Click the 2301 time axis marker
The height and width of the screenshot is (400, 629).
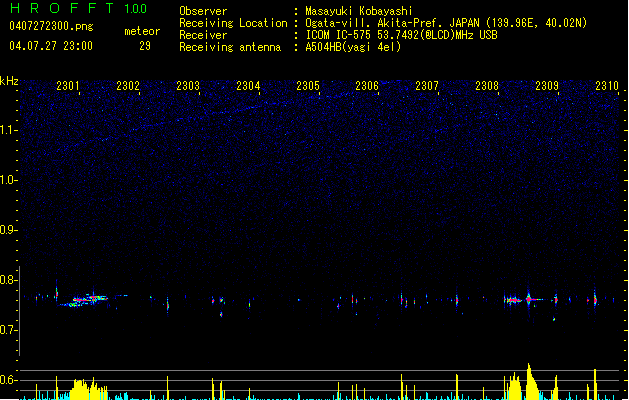pos(68,86)
